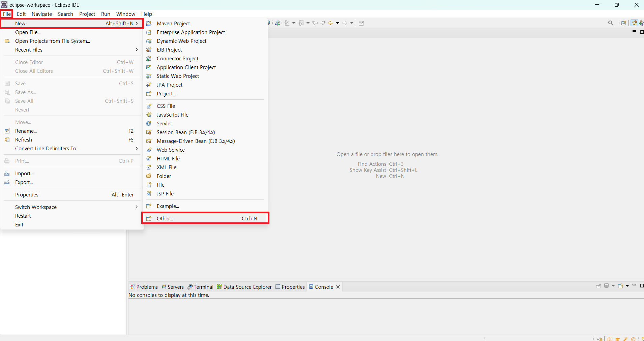This screenshot has width=644, height=341.
Task: Click the Previous Annotation toolbar icon
Action: coord(301,23)
